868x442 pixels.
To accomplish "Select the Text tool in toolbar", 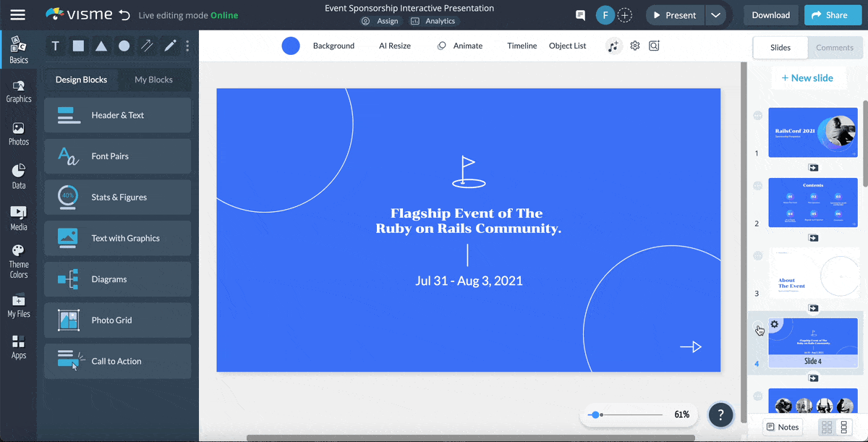I will coord(55,46).
